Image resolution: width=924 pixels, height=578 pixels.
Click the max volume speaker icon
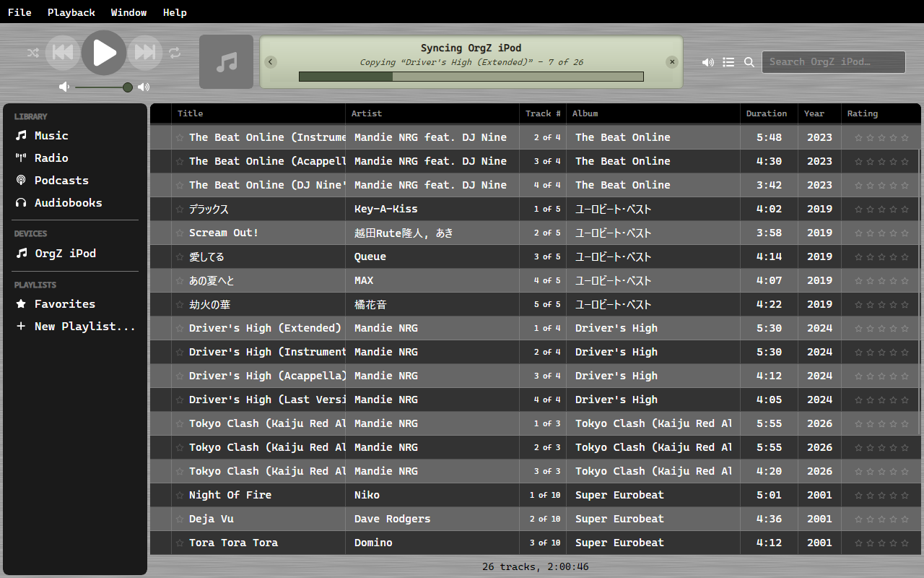144,87
